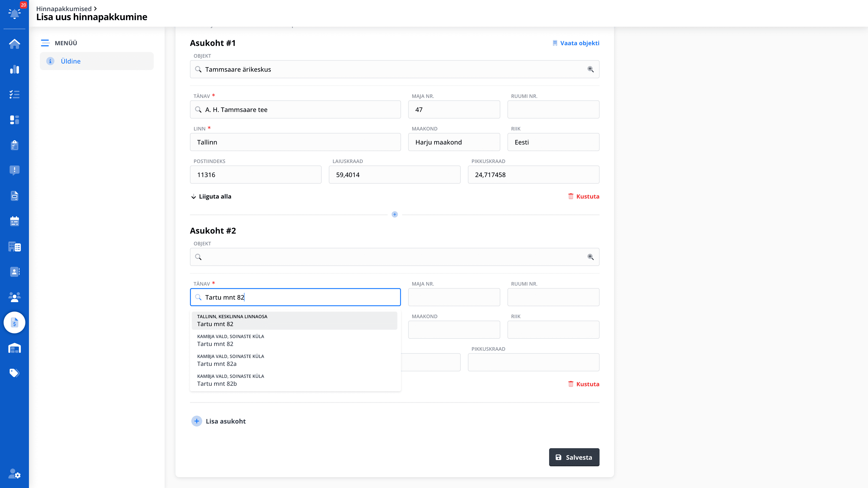Delete Asukoht #1 with Kustuta

584,196
